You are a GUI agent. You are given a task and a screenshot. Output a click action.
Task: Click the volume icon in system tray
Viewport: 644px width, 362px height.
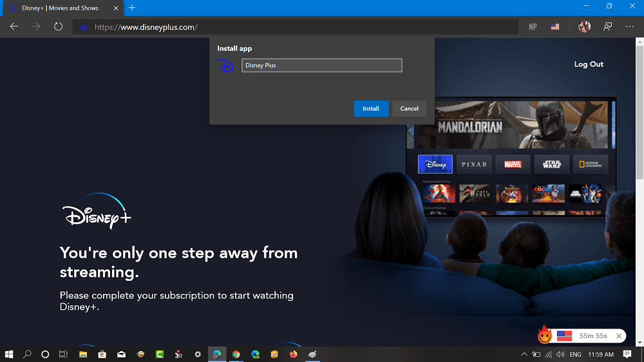coord(560,354)
